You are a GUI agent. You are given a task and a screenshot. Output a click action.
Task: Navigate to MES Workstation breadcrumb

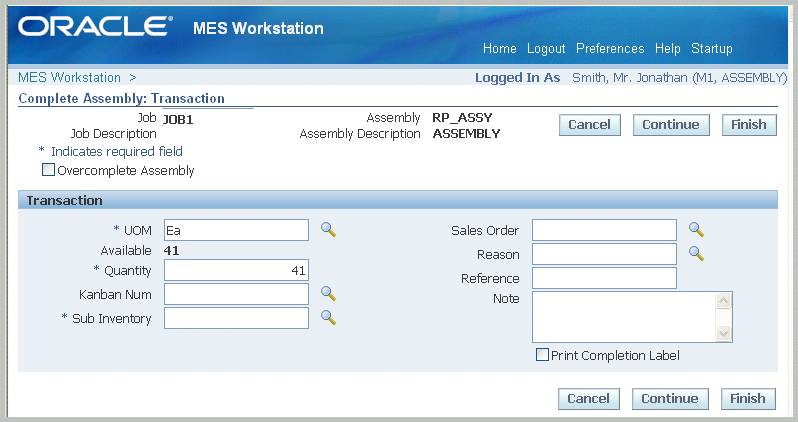[69, 77]
